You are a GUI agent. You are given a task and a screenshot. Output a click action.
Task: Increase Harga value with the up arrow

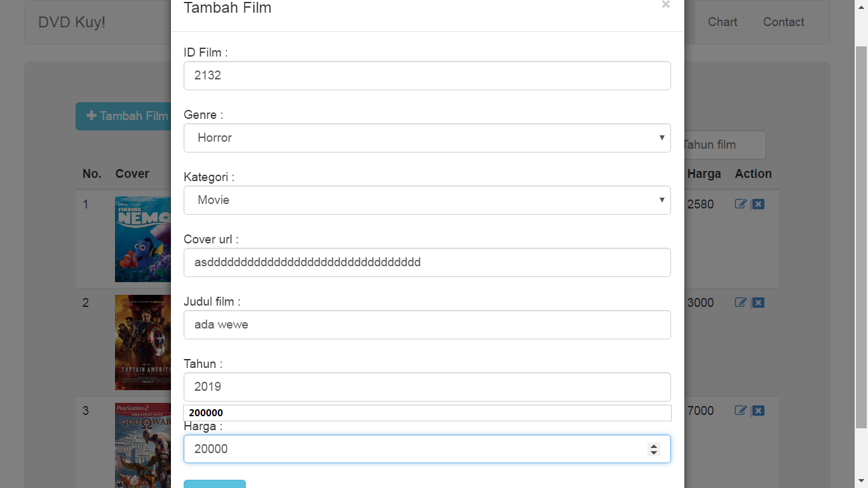click(x=653, y=445)
